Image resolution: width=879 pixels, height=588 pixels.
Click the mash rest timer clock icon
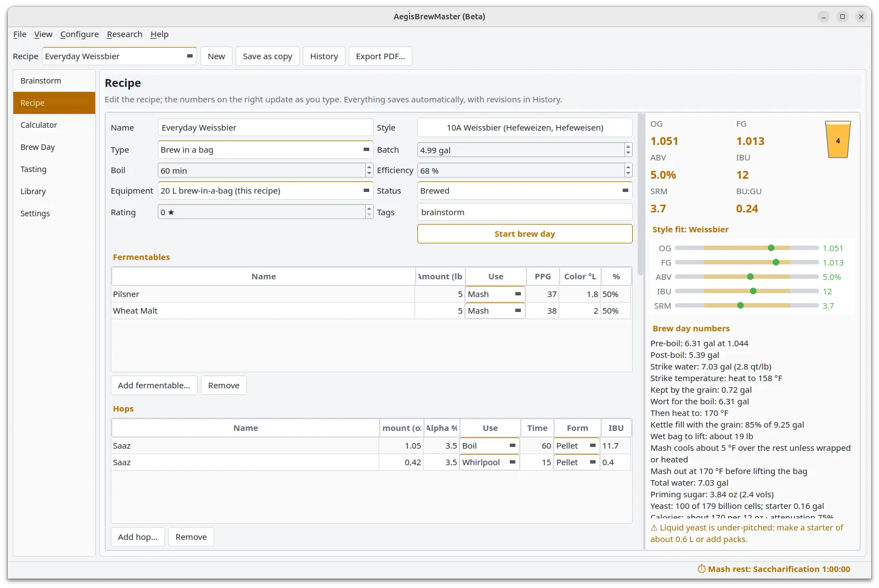[701, 569]
